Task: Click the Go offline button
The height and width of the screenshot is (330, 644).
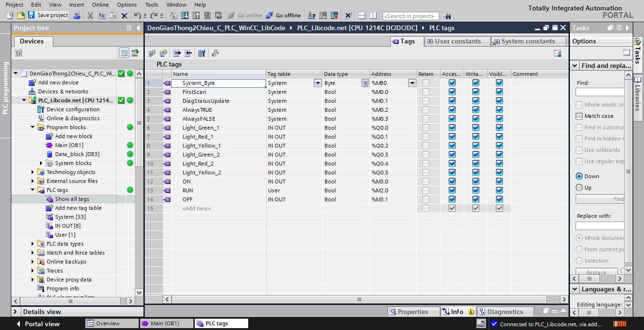Action: pyautogui.click(x=283, y=16)
